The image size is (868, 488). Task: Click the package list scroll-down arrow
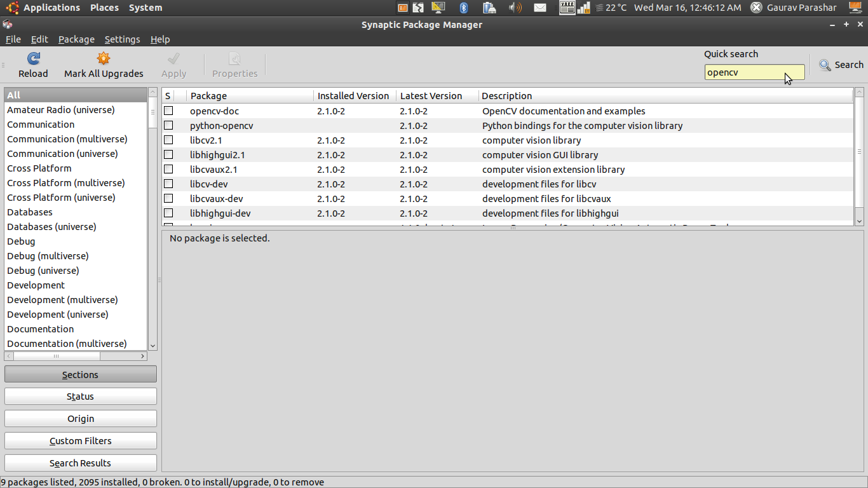pos(859,221)
